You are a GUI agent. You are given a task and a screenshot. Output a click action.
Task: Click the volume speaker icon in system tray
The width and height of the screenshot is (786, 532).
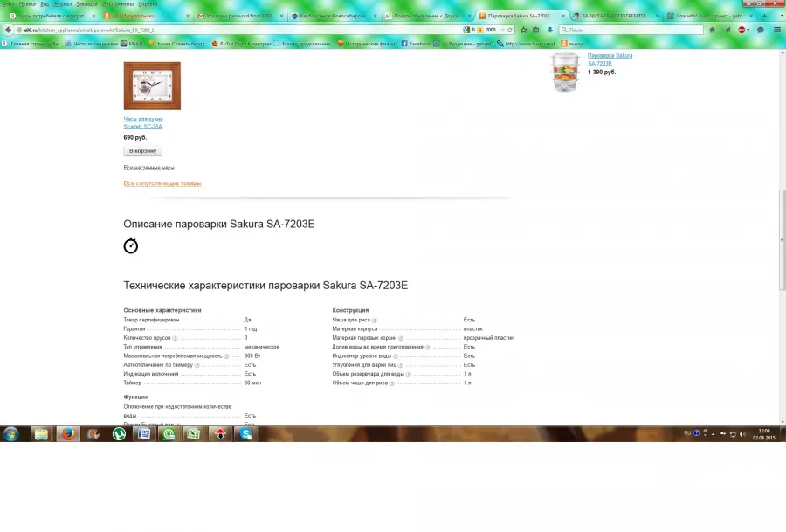742,433
